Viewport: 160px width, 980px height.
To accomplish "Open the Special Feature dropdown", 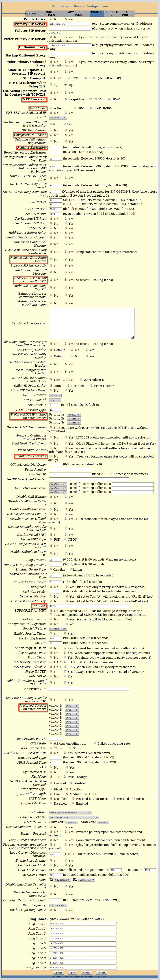I will [58, 629].
